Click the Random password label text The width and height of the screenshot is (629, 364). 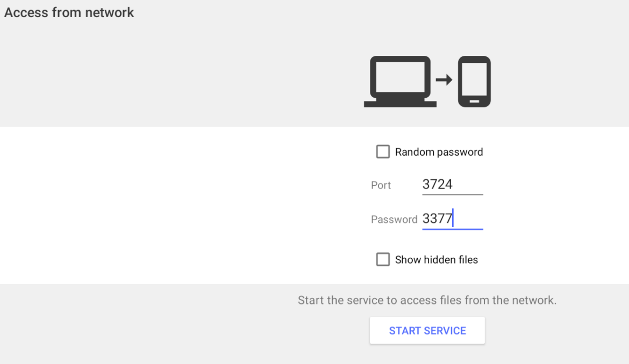click(x=439, y=151)
